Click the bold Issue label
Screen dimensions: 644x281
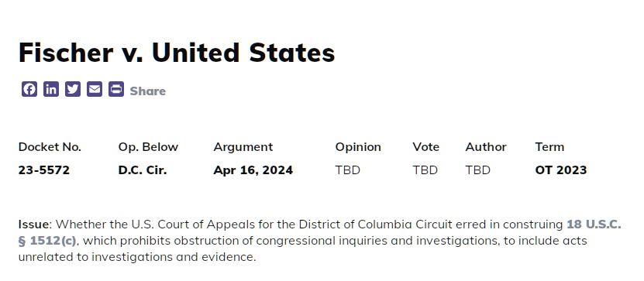pos(33,224)
